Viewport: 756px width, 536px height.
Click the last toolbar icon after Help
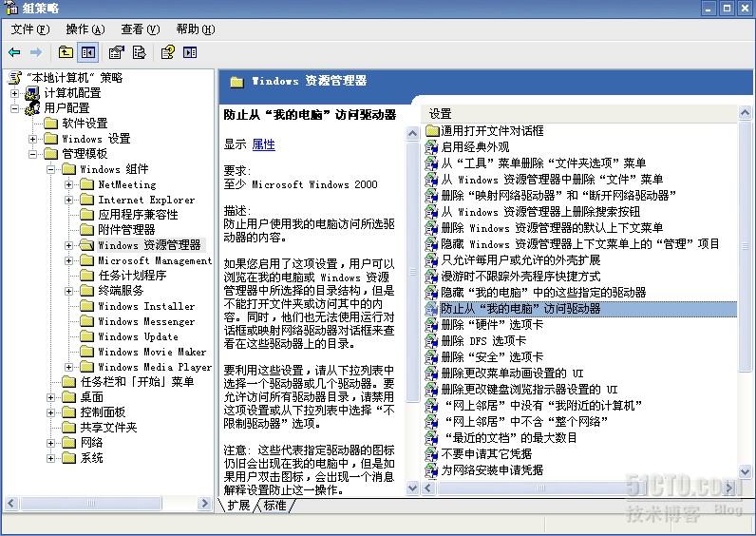[x=190, y=52]
